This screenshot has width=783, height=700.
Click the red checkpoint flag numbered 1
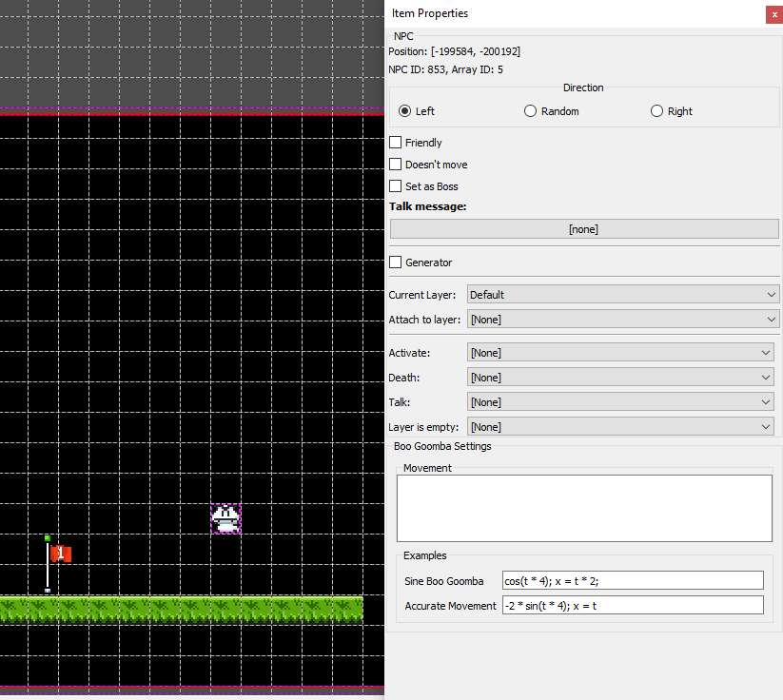61,554
